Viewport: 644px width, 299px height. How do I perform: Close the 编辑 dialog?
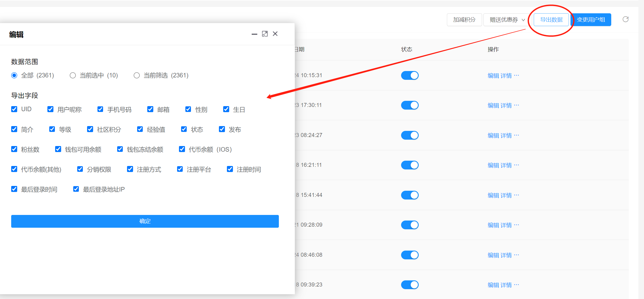(x=275, y=34)
